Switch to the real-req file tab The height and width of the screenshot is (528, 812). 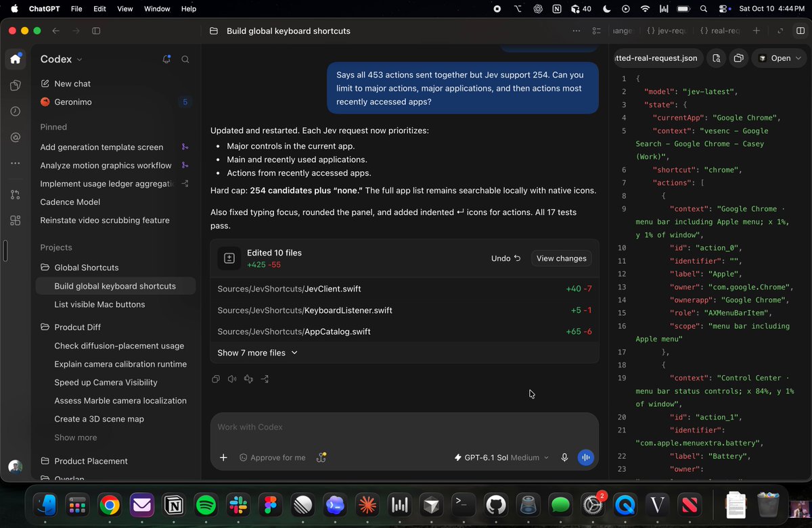tap(720, 31)
